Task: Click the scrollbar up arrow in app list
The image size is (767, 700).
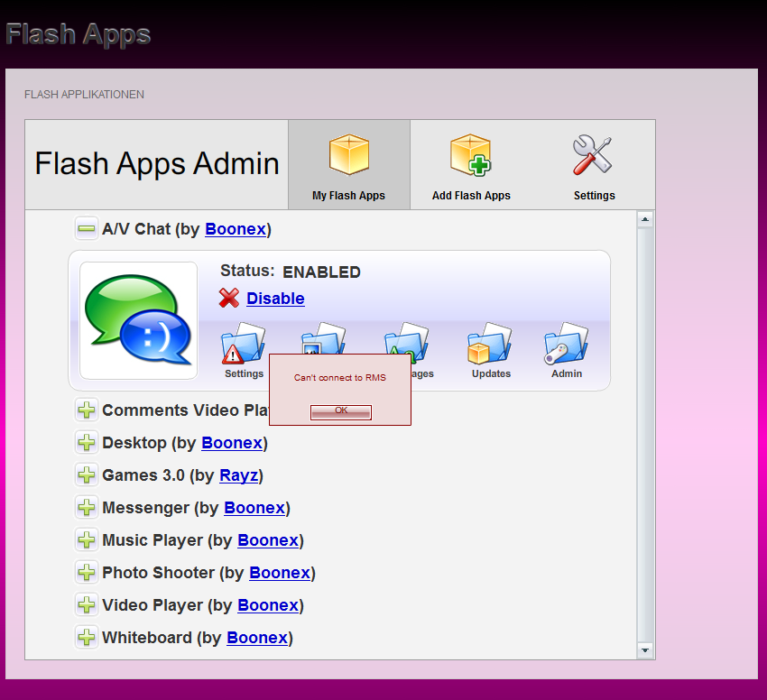Action: 645,219
